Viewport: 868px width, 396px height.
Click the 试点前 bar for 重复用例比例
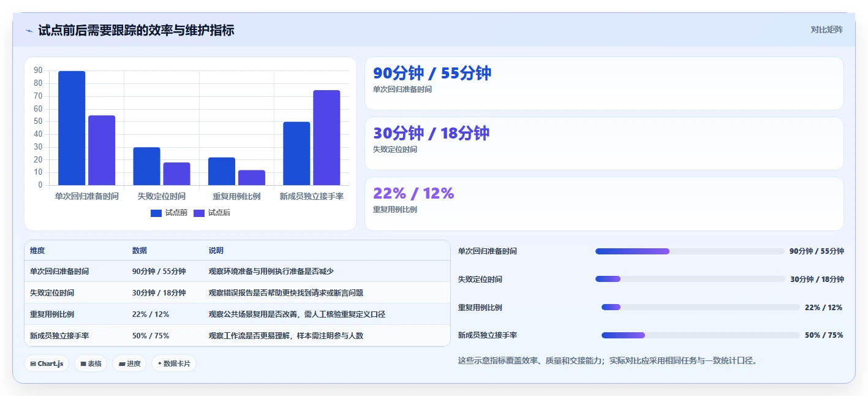pos(222,171)
